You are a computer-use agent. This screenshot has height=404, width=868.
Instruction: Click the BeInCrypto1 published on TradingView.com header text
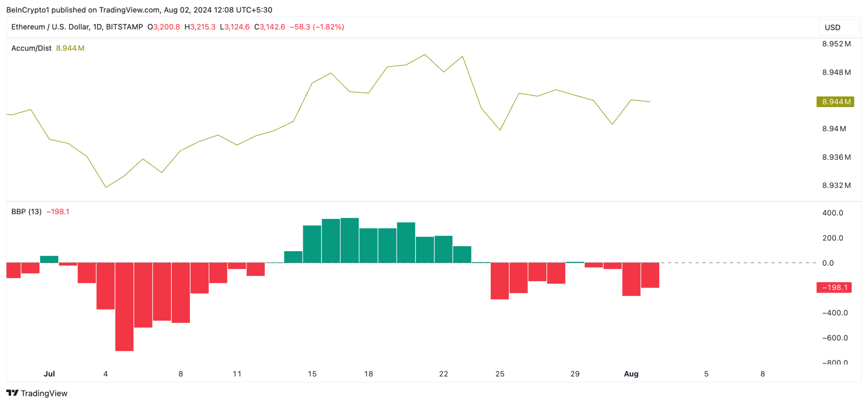139,10
